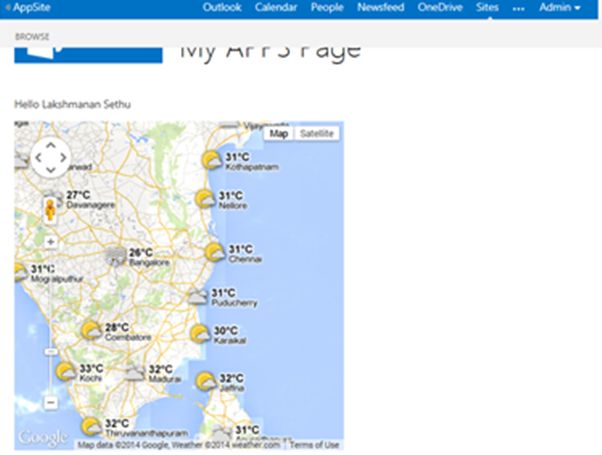Image resolution: width=602 pixels, height=455 pixels.
Task: Click the 33°C Kochi temperature label
Action: 91,369
